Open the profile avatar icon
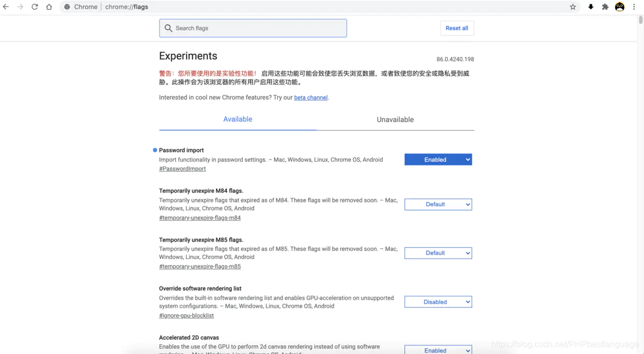The image size is (644, 354). pyautogui.click(x=620, y=7)
